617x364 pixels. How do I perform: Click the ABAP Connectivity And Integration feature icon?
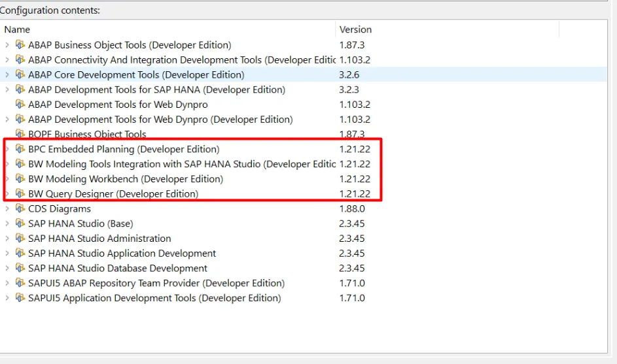[20, 59]
